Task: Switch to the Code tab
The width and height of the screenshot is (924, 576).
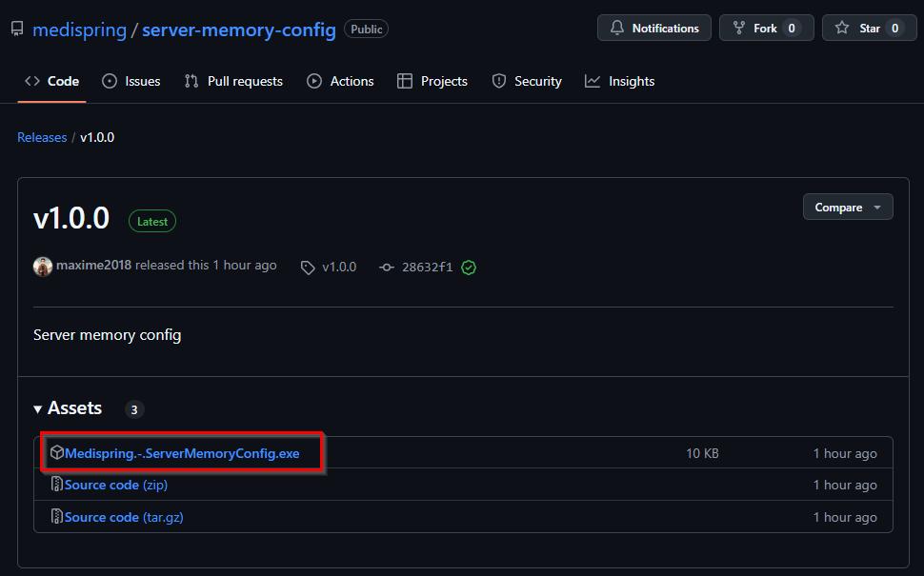Action: [x=51, y=81]
